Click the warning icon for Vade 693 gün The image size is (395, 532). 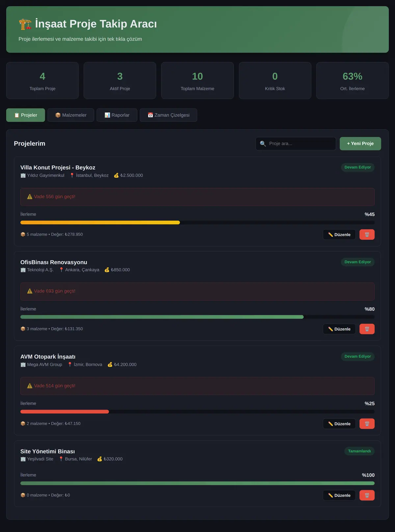(x=30, y=291)
